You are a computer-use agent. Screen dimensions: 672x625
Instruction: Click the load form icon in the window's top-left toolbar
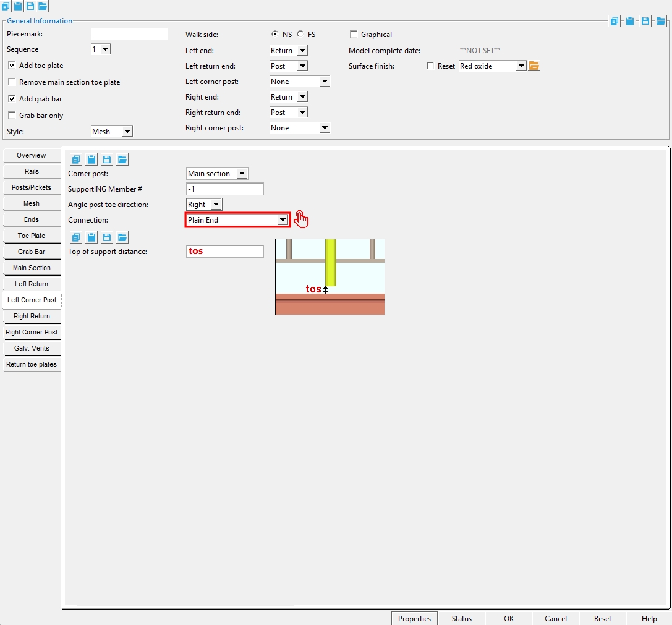pos(43,6)
